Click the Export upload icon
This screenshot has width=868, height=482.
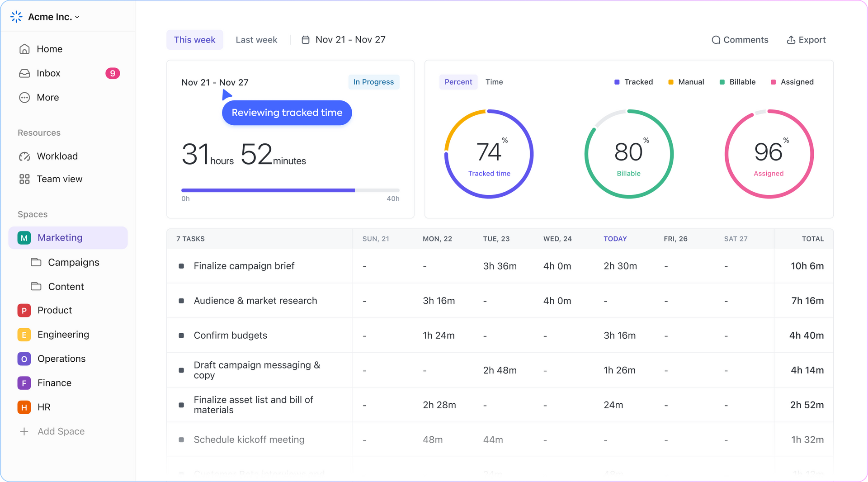coord(791,40)
